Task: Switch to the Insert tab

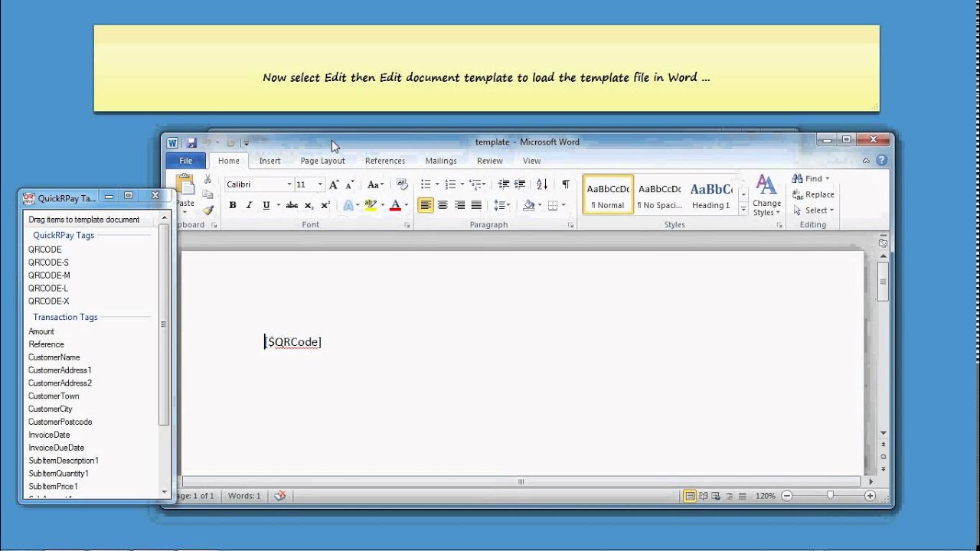Action: click(x=269, y=161)
